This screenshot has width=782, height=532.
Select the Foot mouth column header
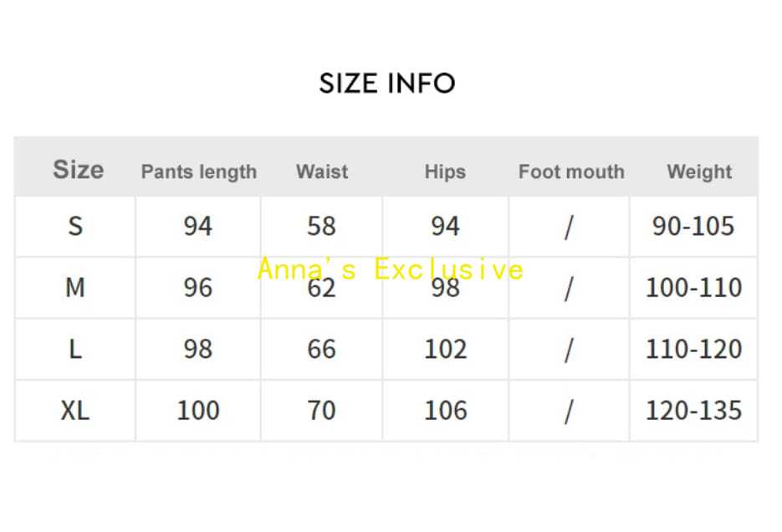pyautogui.click(x=571, y=171)
